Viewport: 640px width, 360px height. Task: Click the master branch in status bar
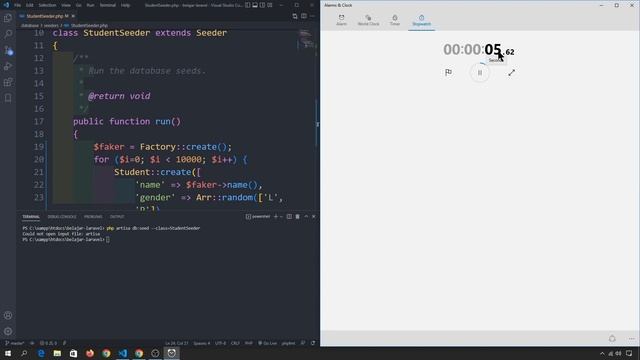point(15,343)
